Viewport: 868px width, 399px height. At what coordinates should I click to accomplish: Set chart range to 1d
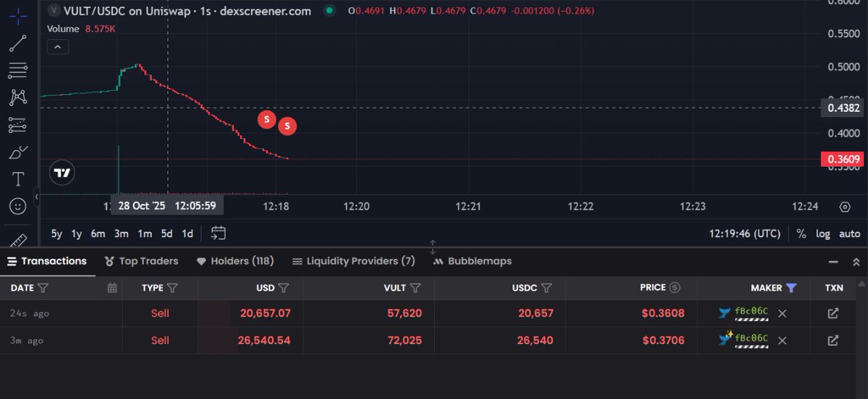coord(187,233)
